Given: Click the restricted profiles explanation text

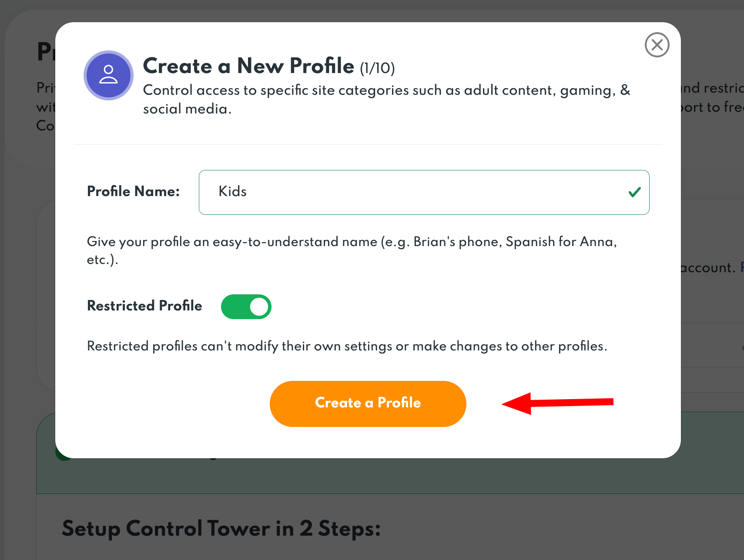Looking at the screenshot, I should pos(347,346).
